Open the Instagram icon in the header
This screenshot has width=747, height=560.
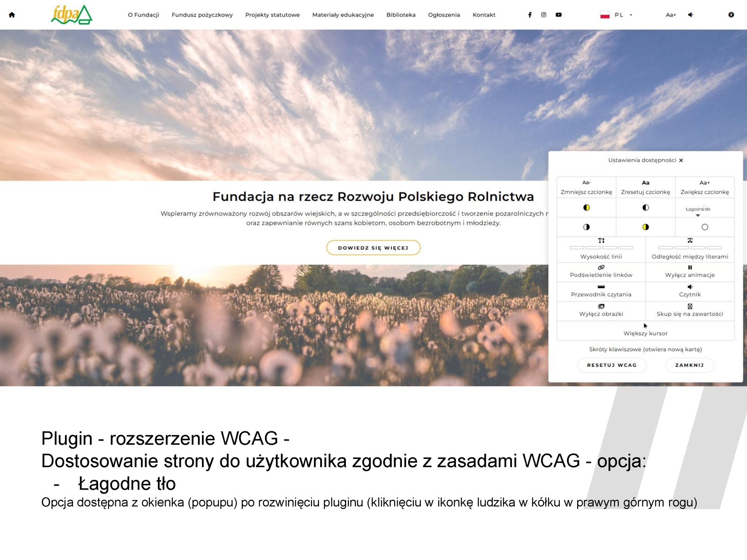[x=544, y=15]
